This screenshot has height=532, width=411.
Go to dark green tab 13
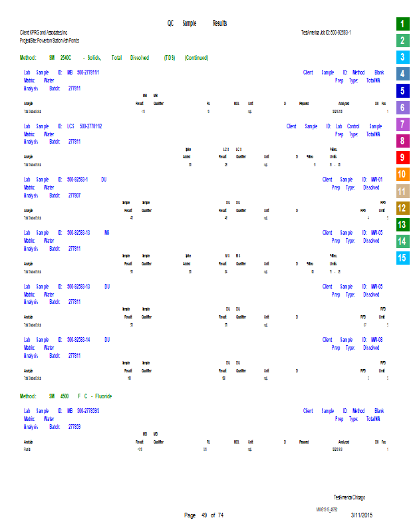tap(402, 225)
